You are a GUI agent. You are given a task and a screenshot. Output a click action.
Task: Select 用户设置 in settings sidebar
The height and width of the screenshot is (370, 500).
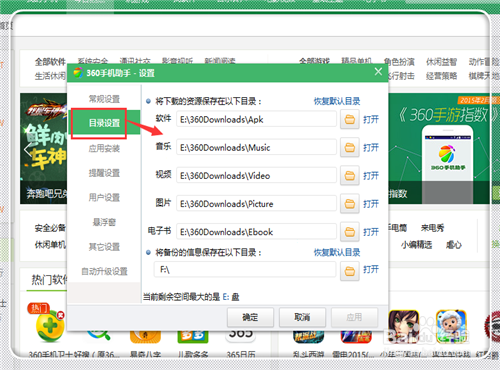[104, 197]
